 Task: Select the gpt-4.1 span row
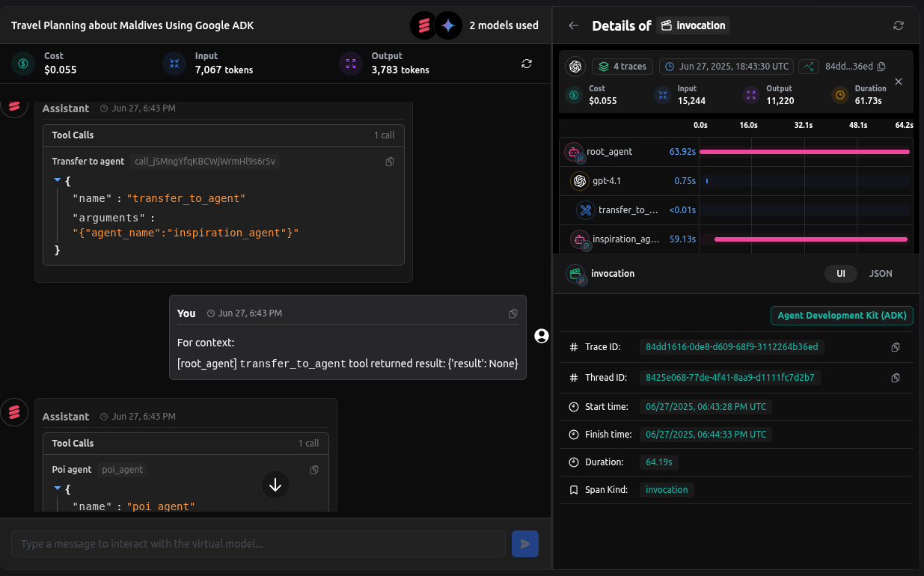pos(606,181)
